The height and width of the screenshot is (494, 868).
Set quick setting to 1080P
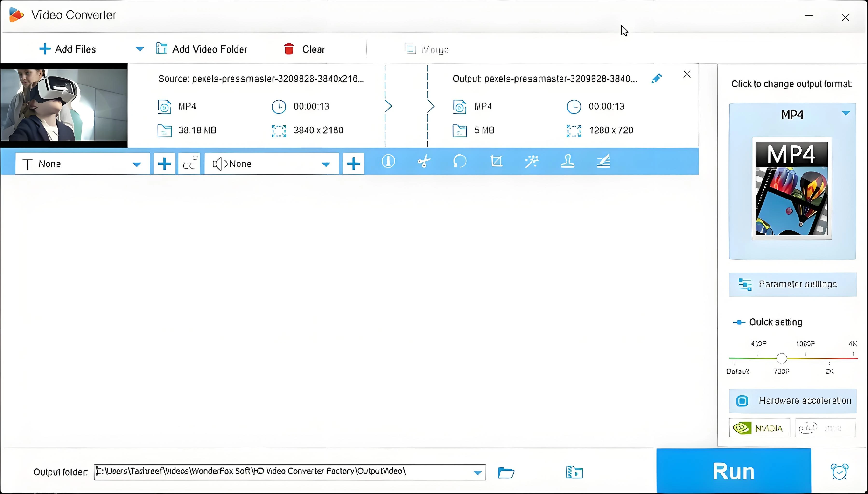pyautogui.click(x=805, y=344)
